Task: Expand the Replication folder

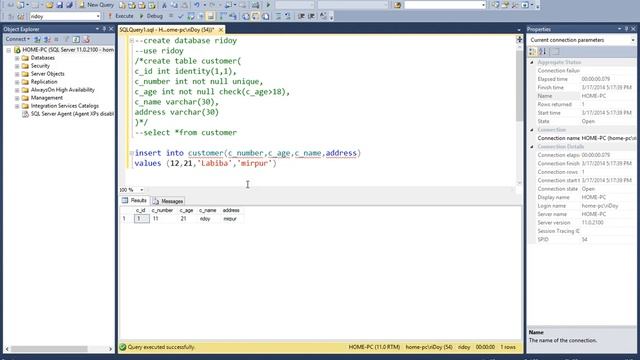Action: (x=17, y=82)
